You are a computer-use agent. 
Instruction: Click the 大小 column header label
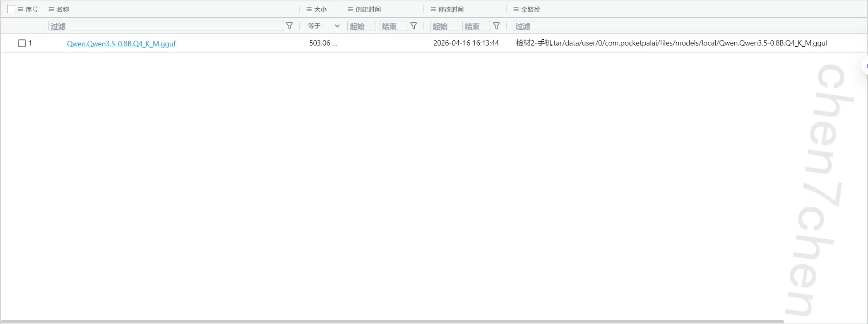[x=320, y=9]
